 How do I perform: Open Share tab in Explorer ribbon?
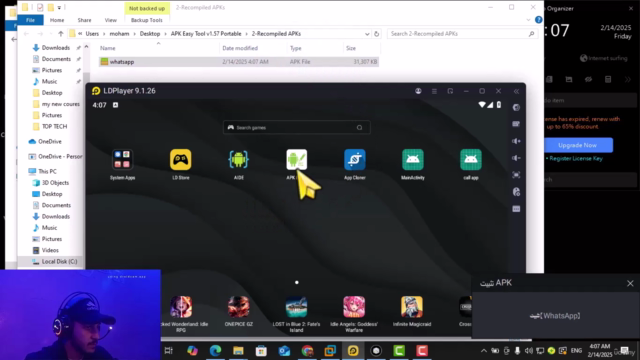(84, 20)
